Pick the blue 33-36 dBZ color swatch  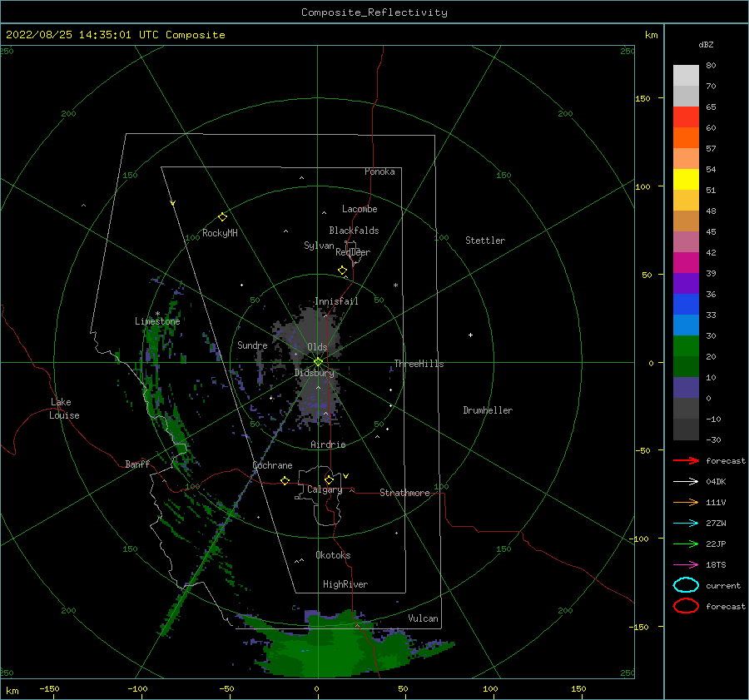[x=686, y=304]
